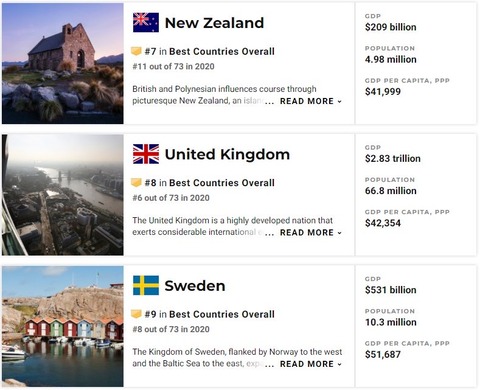The height and width of the screenshot is (390, 480).
Task: Open the London river aerial photo
Action: [x=63, y=195]
